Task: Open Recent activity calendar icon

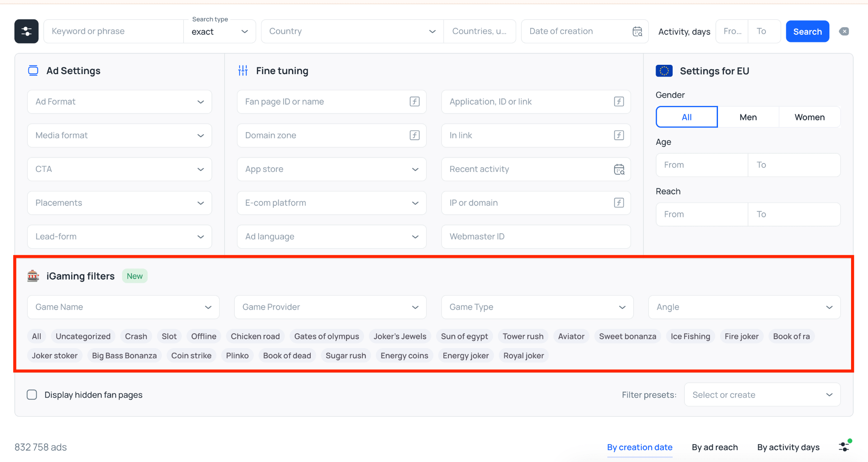Action: (619, 169)
